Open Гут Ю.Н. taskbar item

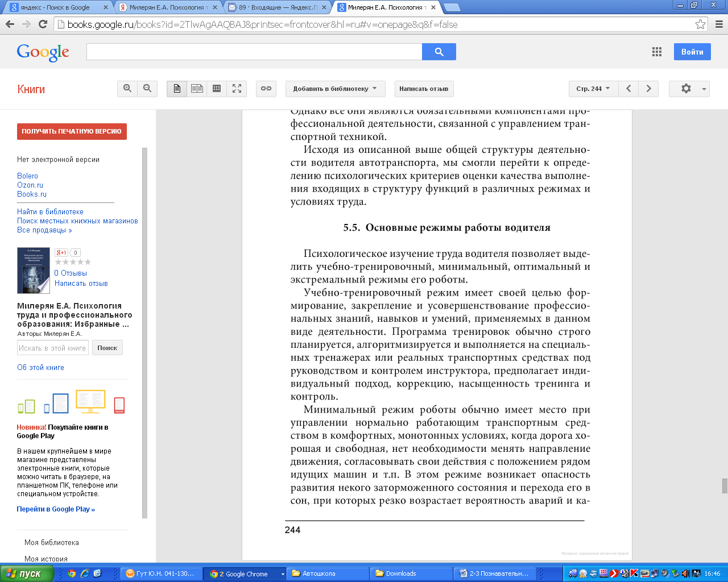coord(162,573)
